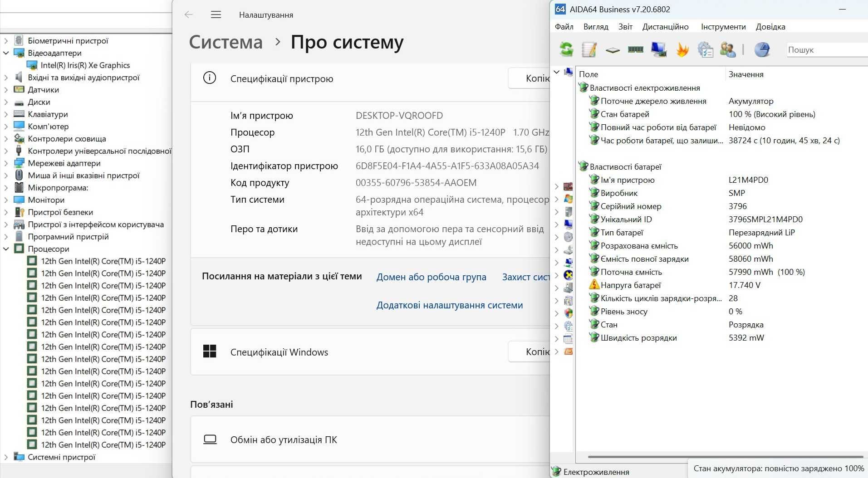Select the Рівень зносу row in AIDA64

(721, 311)
